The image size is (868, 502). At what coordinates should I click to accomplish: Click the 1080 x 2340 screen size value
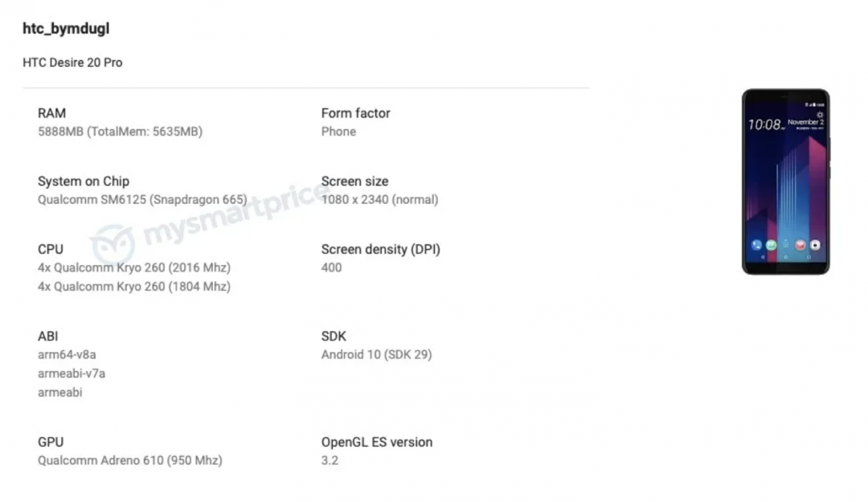pyautogui.click(x=379, y=199)
